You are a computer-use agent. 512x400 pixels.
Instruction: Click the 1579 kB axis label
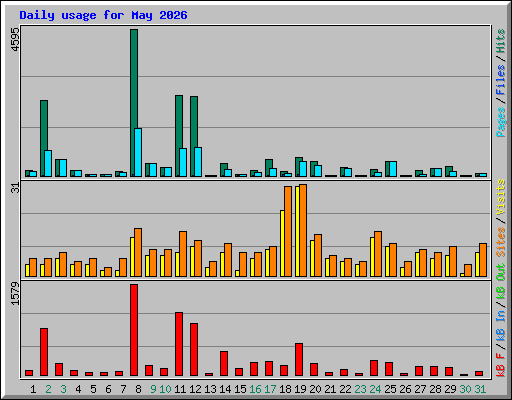[15, 294]
